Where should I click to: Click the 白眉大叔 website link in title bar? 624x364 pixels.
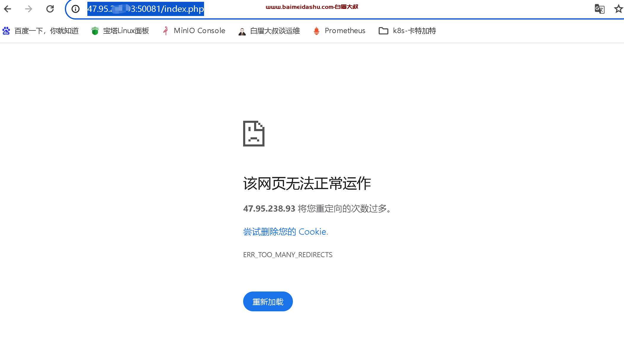point(311,7)
